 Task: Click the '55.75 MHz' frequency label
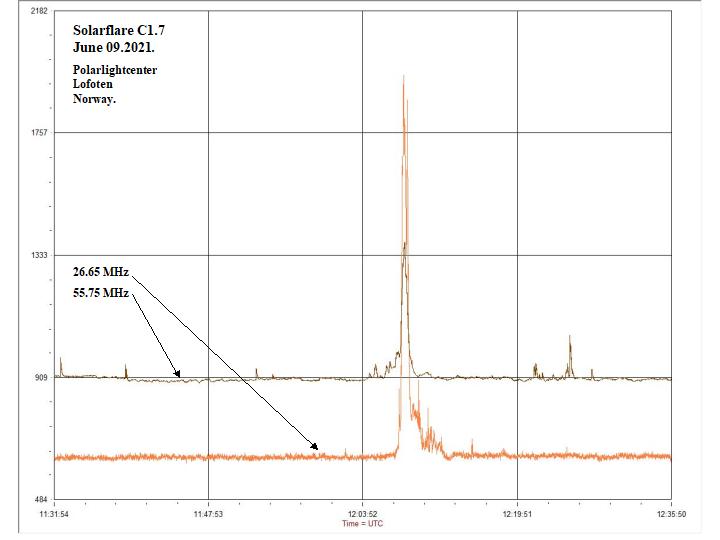100,292
